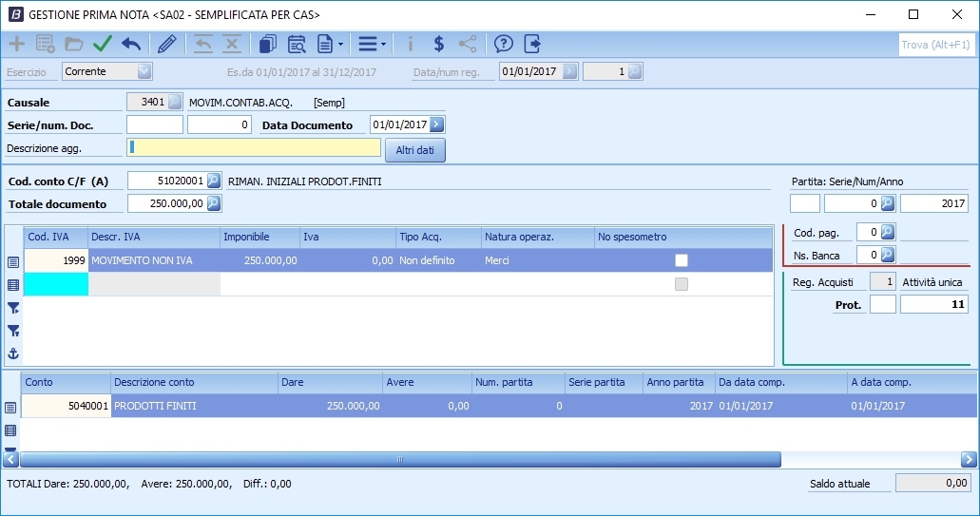Click the info 'i' toolbar icon
Screen dimensions: 980x516
pyautogui.click(x=410, y=44)
